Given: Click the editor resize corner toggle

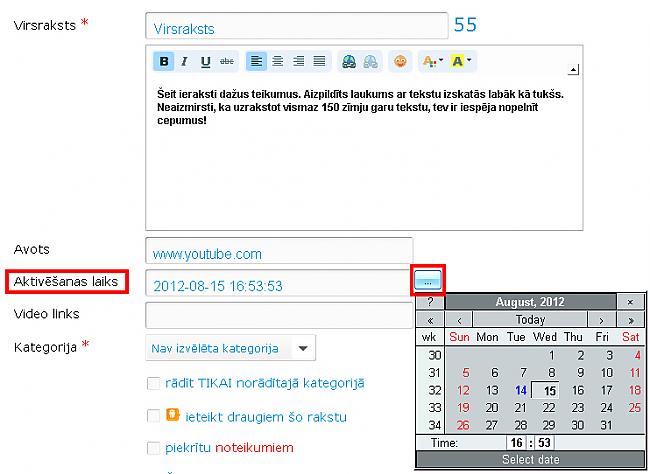Looking at the screenshot, I should 573,70.
